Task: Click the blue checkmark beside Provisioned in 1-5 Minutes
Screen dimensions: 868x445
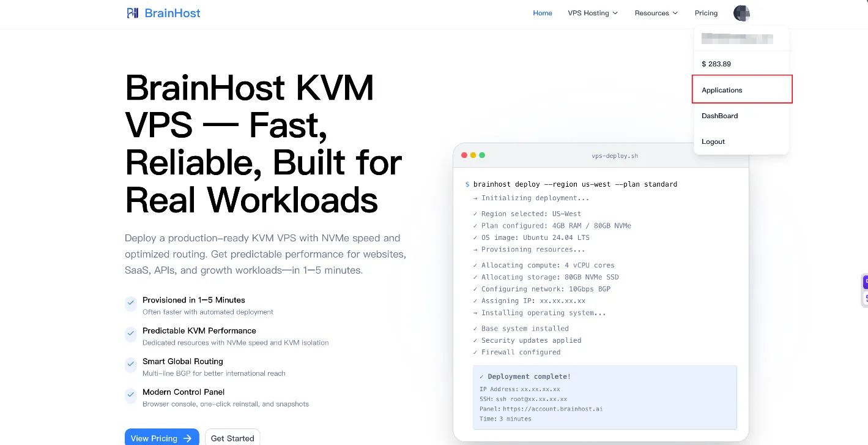Action: pyautogui.click(x=130, y=303)
